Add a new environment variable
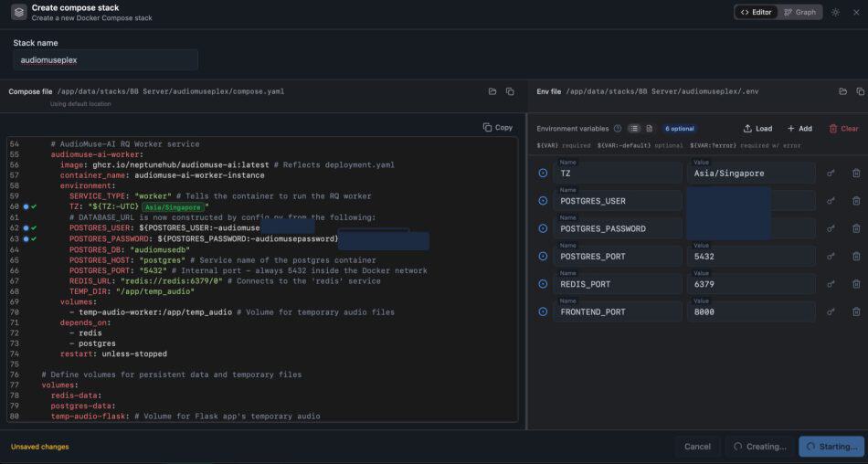868x464 pixels. [x=799, y=129]
